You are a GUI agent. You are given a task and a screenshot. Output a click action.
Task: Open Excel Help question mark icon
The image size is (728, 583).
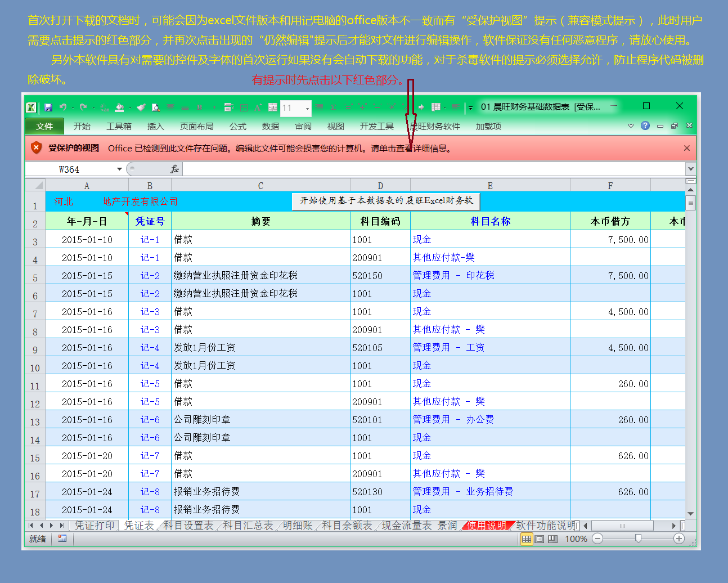[x=645, y=125]
